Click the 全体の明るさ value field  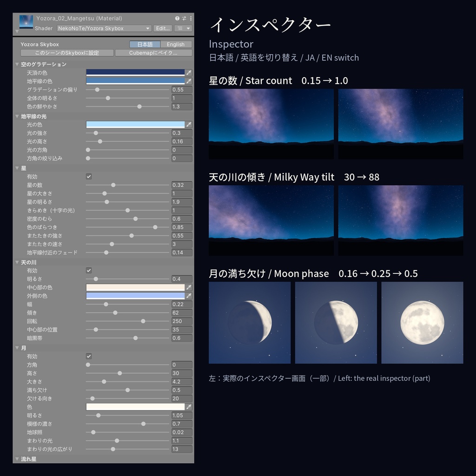point(182,98)
